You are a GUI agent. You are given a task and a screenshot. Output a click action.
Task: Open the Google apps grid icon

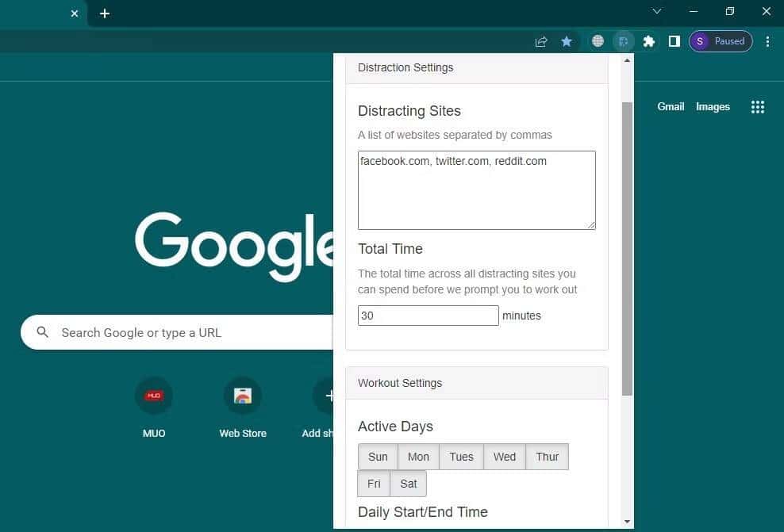(x=758, y=106)
